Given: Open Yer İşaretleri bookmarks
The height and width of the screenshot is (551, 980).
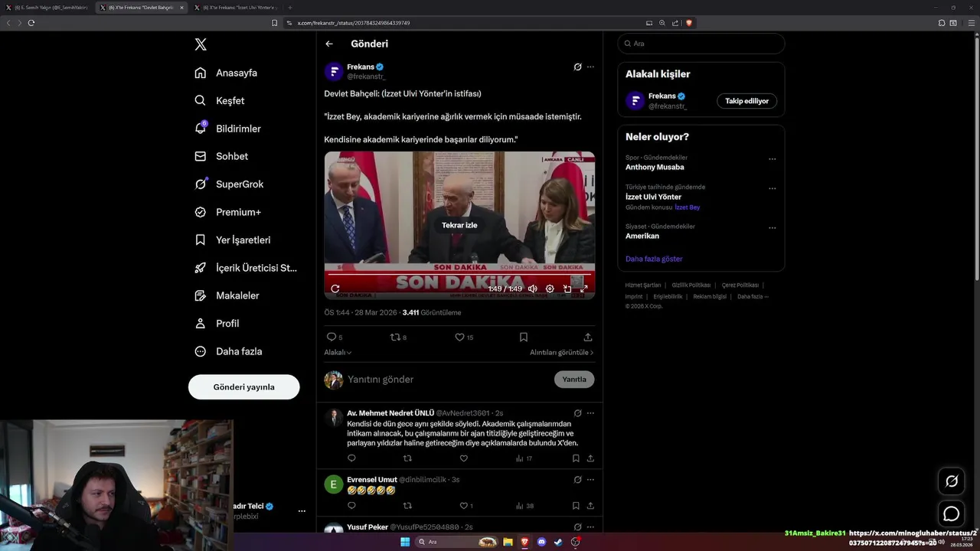Looking at the screenshot, I should (x=233, y=240).
